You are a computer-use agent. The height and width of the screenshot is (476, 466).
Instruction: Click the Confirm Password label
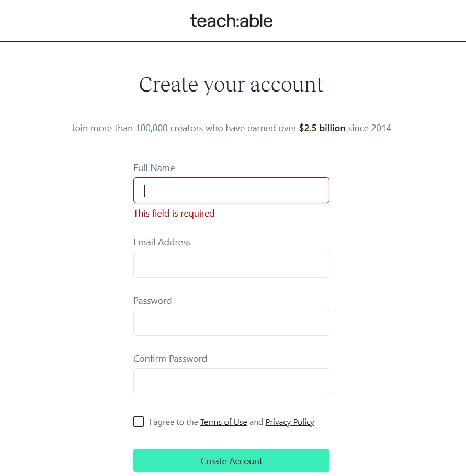point(170,358)
